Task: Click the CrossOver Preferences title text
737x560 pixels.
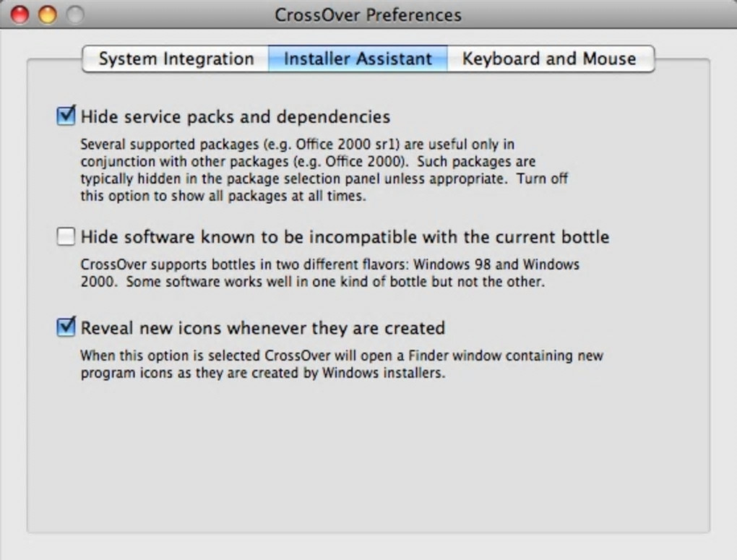Action: (x=368, y=14)
